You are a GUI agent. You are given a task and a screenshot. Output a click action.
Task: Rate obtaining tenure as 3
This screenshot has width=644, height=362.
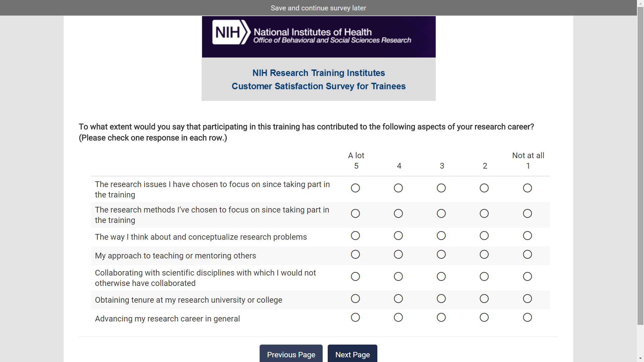point(441,299)
